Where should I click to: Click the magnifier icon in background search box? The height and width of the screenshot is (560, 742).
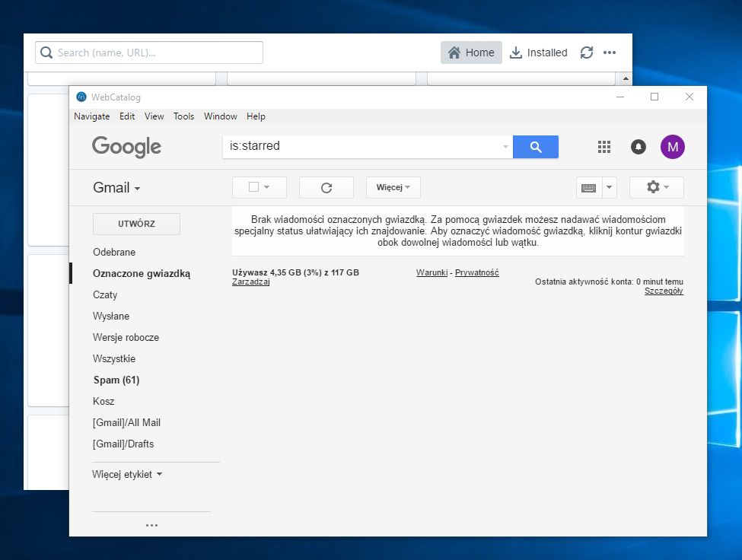(x=46, y=52)
